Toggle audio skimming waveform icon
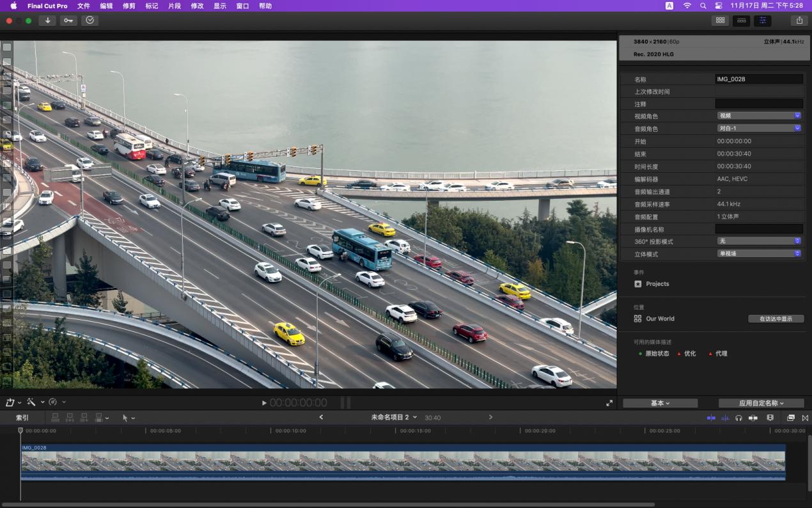Viewport: 812px width, 508px height. tap(725, 418)
